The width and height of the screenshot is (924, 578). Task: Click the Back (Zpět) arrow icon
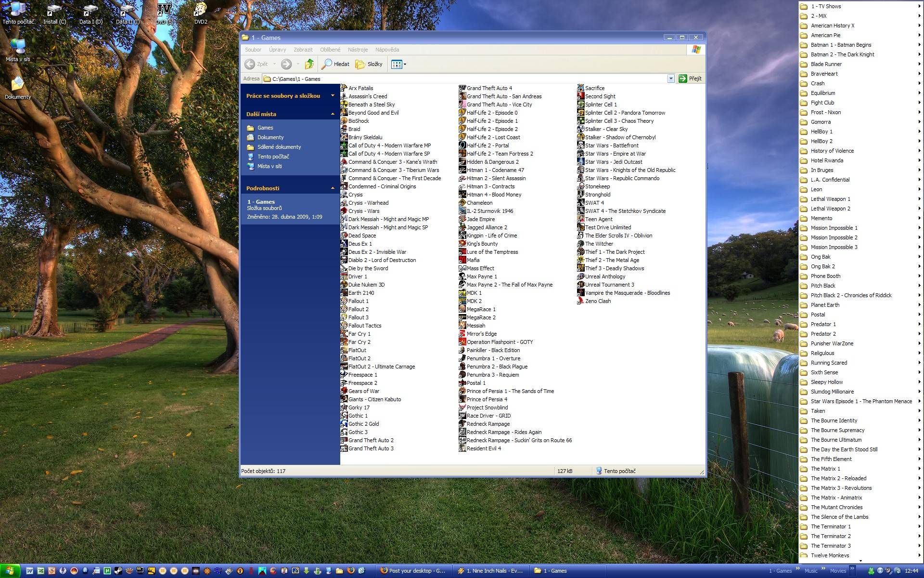(250, 64)
